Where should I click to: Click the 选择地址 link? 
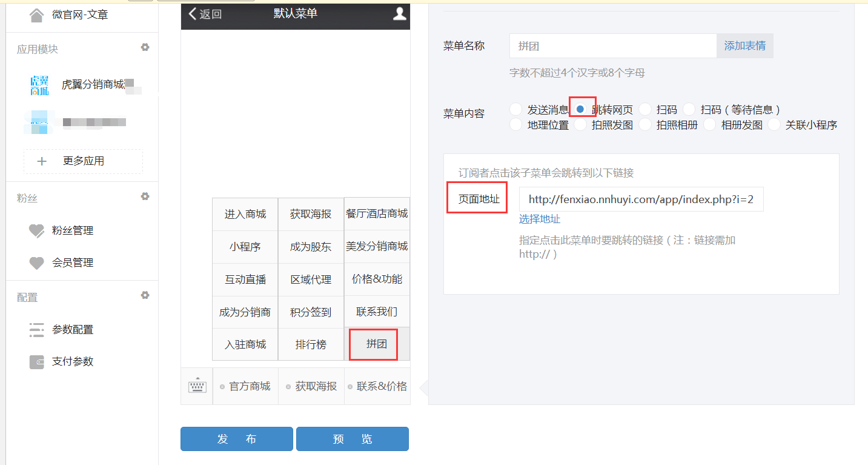click(x=540, y=219)
